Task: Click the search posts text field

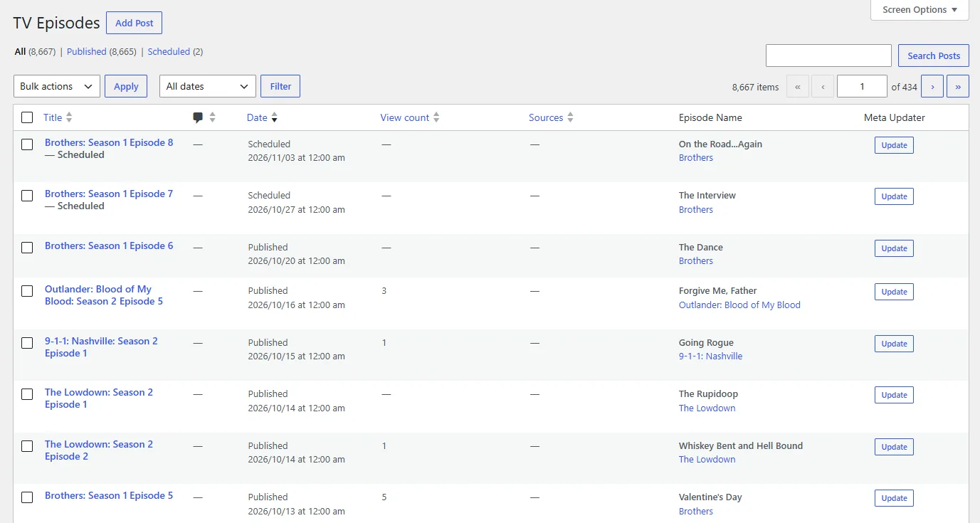Action: 828,56
